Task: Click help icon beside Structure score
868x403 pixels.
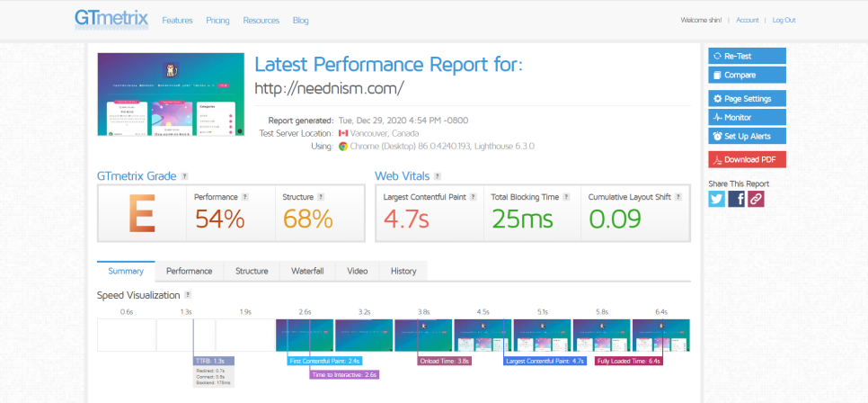Action: tap(321, 197)
